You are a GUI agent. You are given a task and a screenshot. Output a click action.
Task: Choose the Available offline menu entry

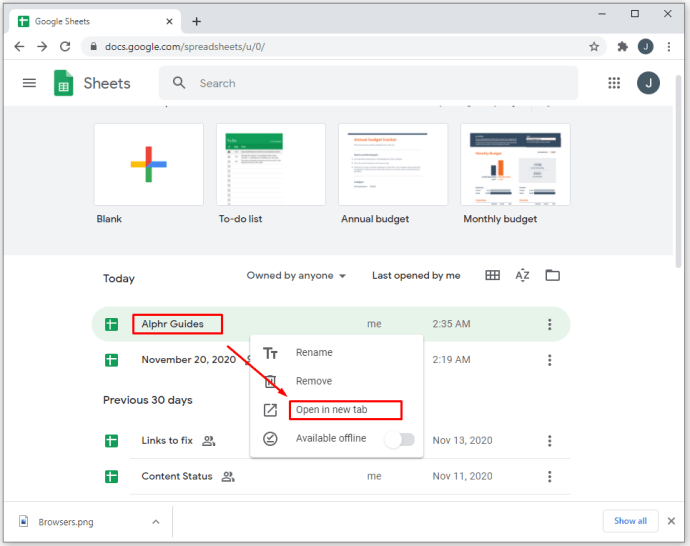point(337,439)
